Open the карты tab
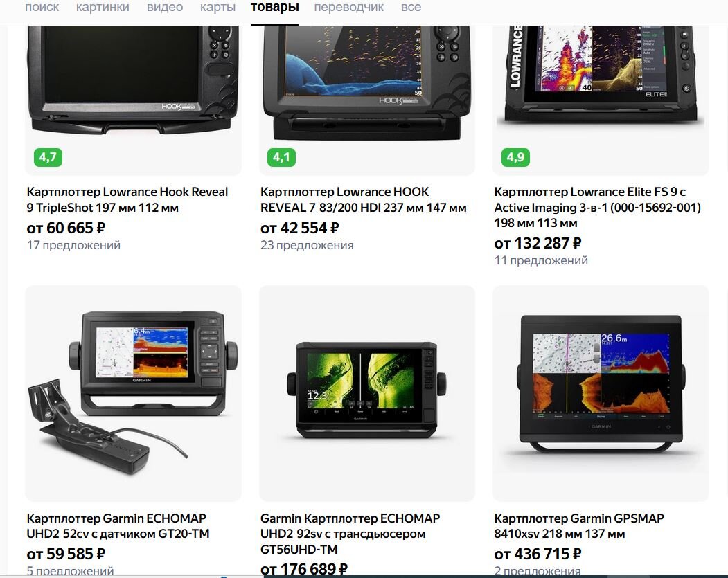The height and width of the screenshot is (578, 728). click(x=217, y=8)
